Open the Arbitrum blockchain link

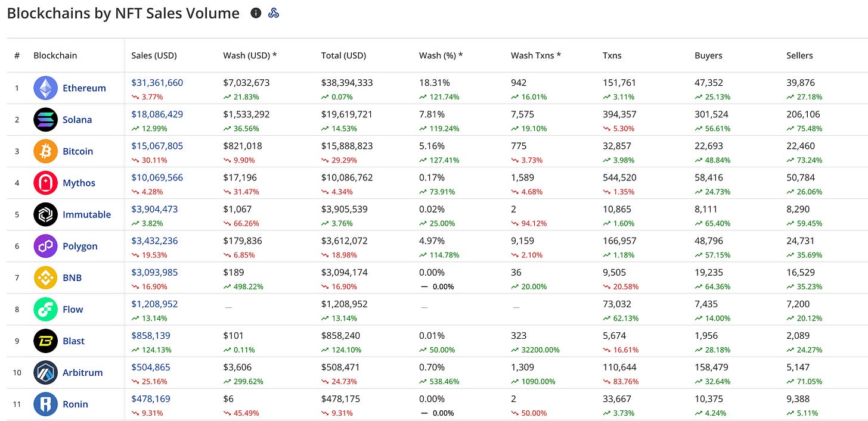coord(83,372)
